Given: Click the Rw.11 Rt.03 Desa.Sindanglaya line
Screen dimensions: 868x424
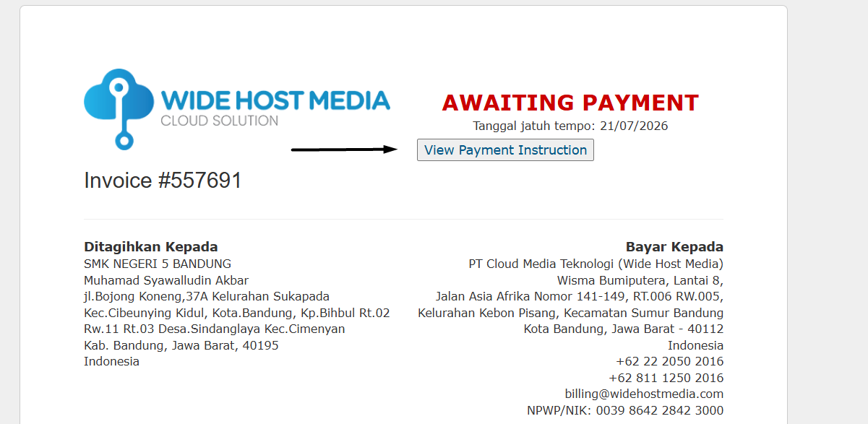Looking at the screenshot, I should 215,329.
